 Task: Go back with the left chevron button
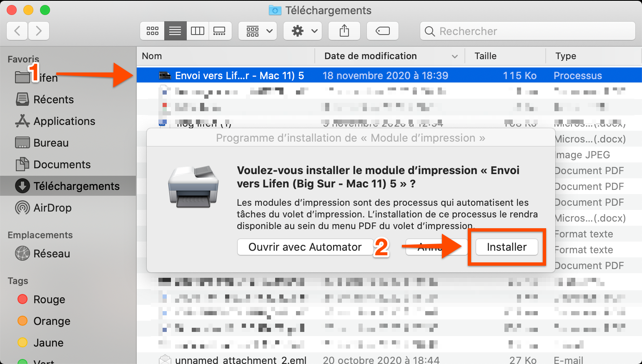coord(17,31)
